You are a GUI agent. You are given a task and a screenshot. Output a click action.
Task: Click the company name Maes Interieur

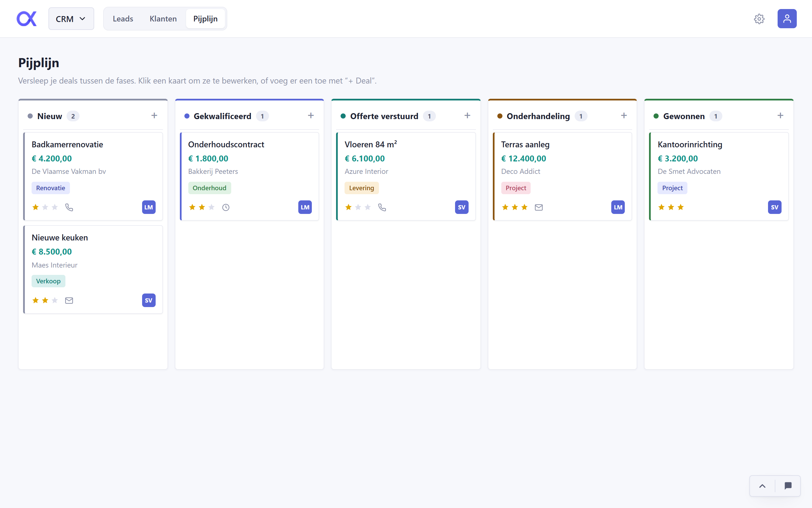point(55,265)
